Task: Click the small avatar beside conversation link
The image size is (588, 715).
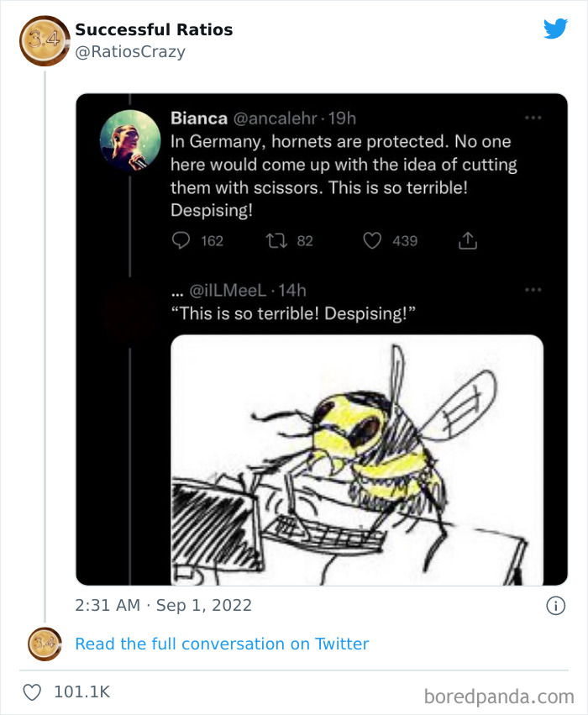Action: click(45, 644)
